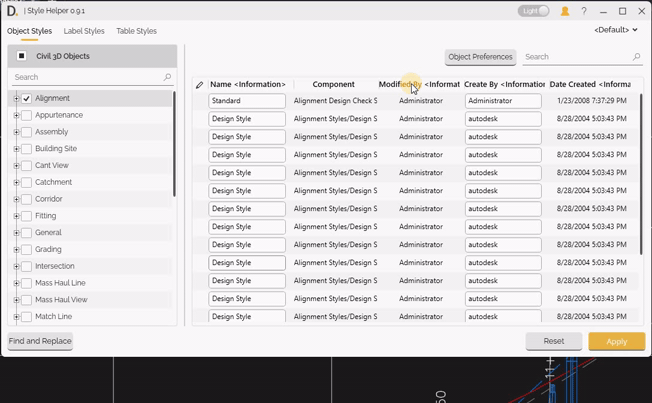Viewport: 652px width, 403px height.
Task: Check the General checkbox
Action: point(27,233)
